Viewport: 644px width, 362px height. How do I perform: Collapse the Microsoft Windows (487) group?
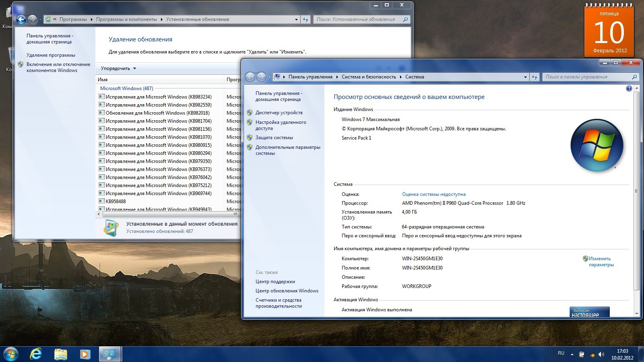126,88
